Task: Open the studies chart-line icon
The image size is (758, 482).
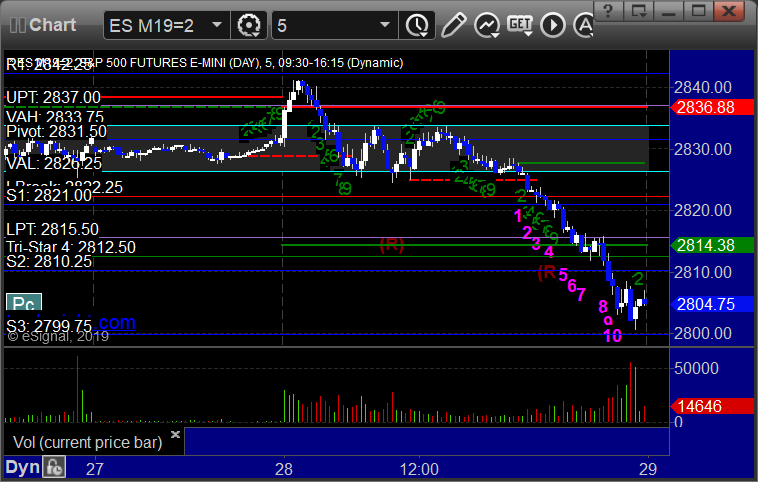Action: point(487,25)
